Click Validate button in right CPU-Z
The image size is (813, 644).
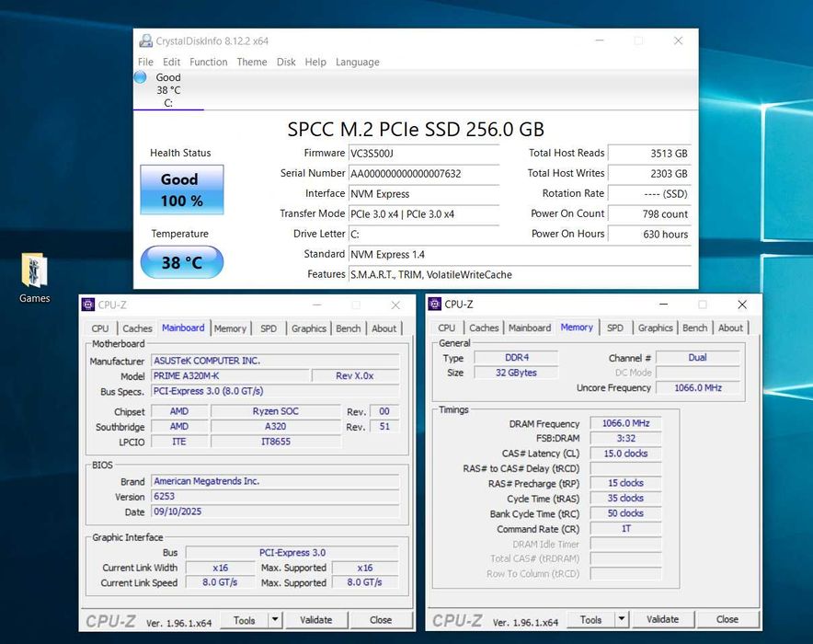point(662,620)
